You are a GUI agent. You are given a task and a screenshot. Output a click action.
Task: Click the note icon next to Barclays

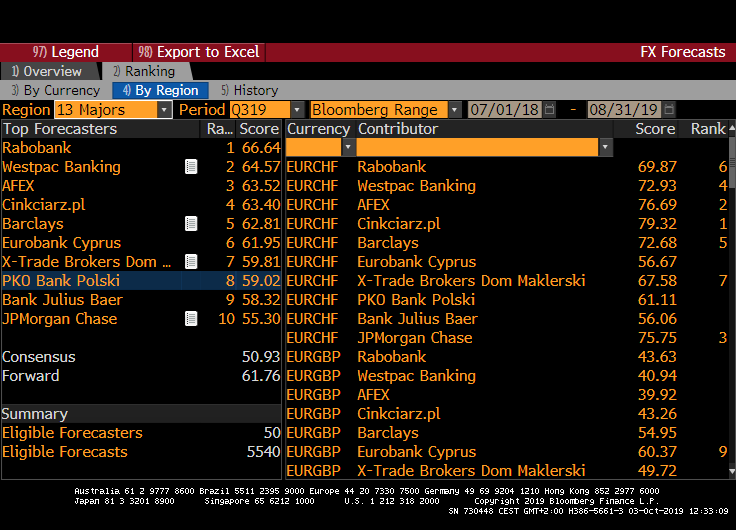point(191,224)
